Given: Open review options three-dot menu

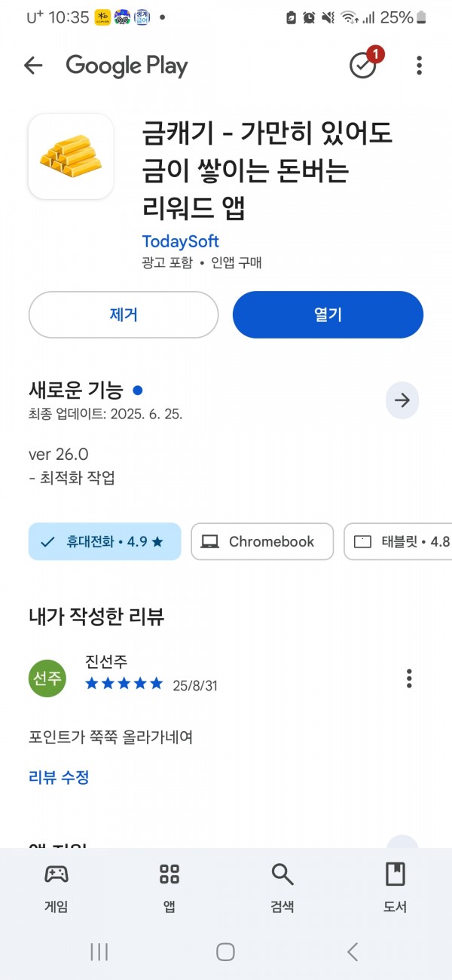Looking at the screenshot, I should click(409, 678).
